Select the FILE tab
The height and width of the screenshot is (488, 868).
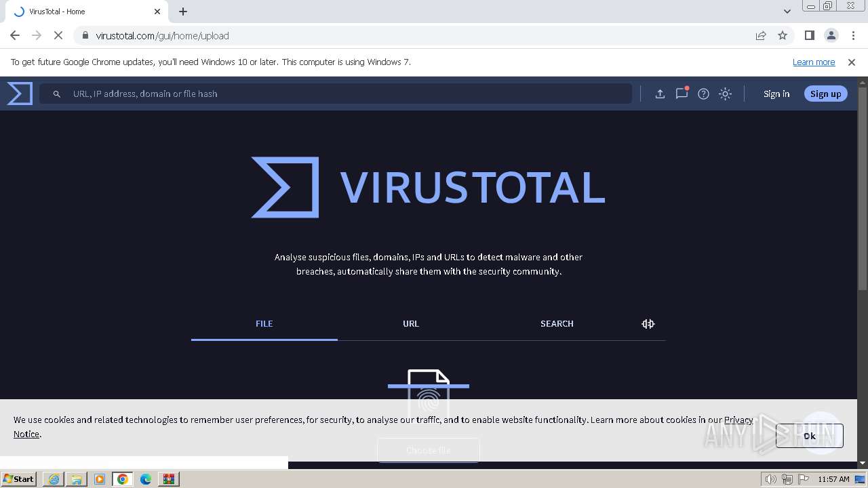tap(264, 324)
